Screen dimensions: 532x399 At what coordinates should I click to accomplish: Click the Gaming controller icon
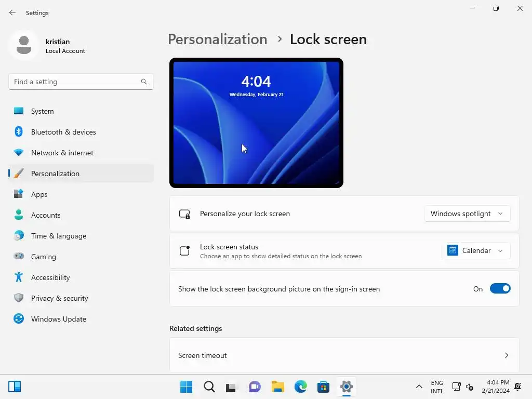coord(19,256)
